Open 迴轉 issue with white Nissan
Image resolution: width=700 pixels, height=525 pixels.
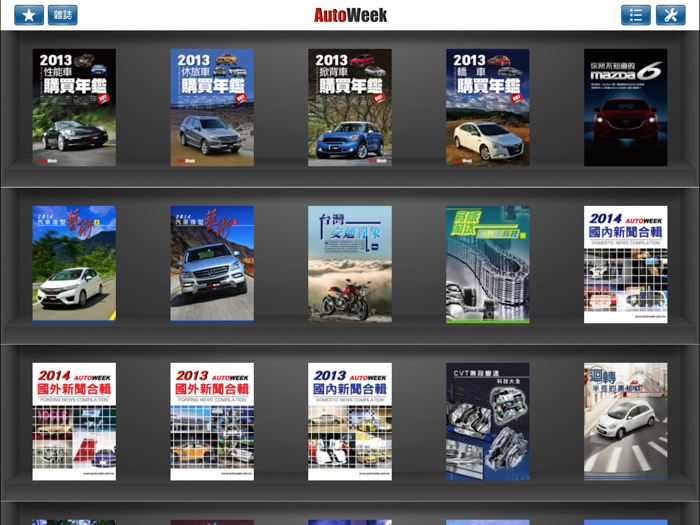click(x=625, y=421)
